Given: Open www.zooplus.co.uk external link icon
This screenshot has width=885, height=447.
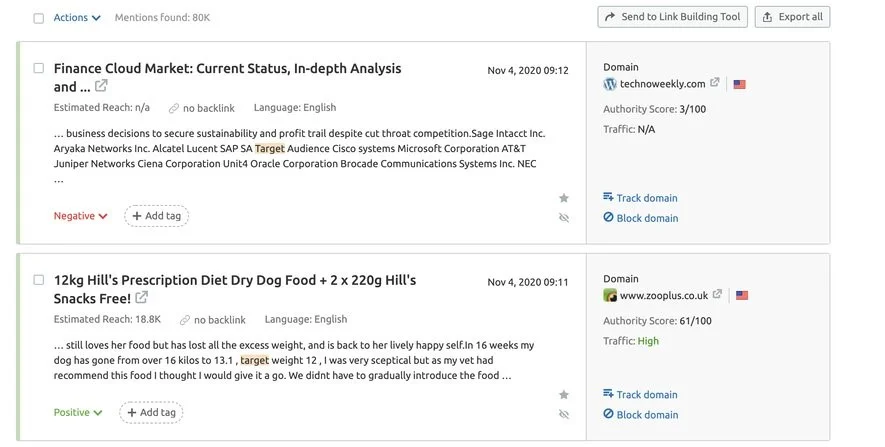Looking at the screenshot, I should click(x=717, y=294).
